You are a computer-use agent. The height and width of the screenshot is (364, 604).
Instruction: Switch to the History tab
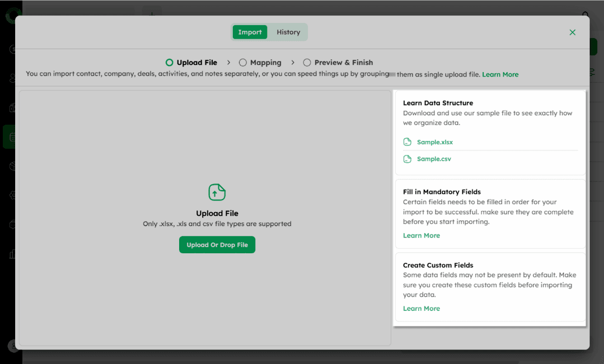coord(288,32)
